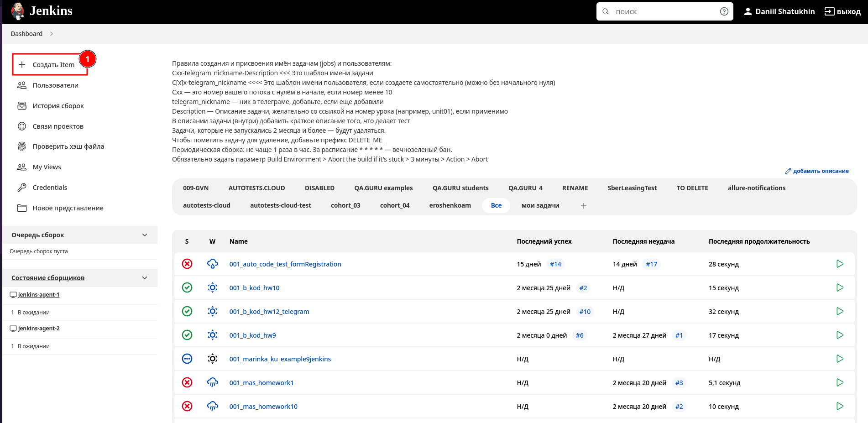Open search help question-mark icon
Screen dimensions: 868x423
724,11
